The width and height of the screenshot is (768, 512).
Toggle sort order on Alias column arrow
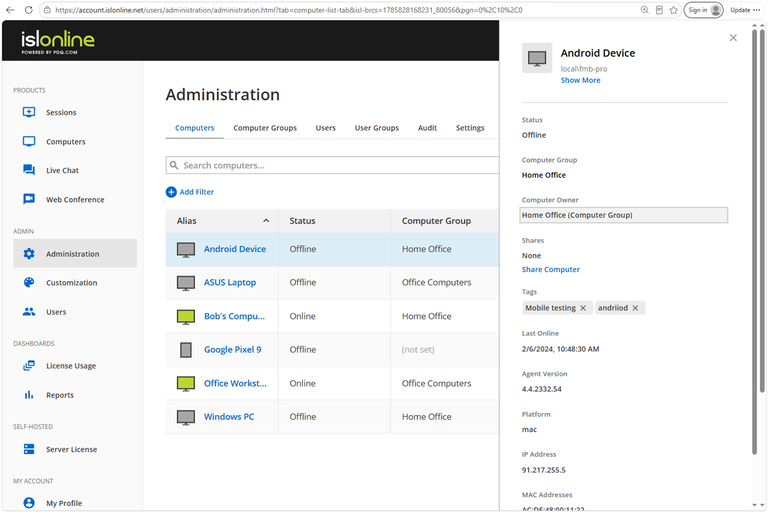point(266,221)
